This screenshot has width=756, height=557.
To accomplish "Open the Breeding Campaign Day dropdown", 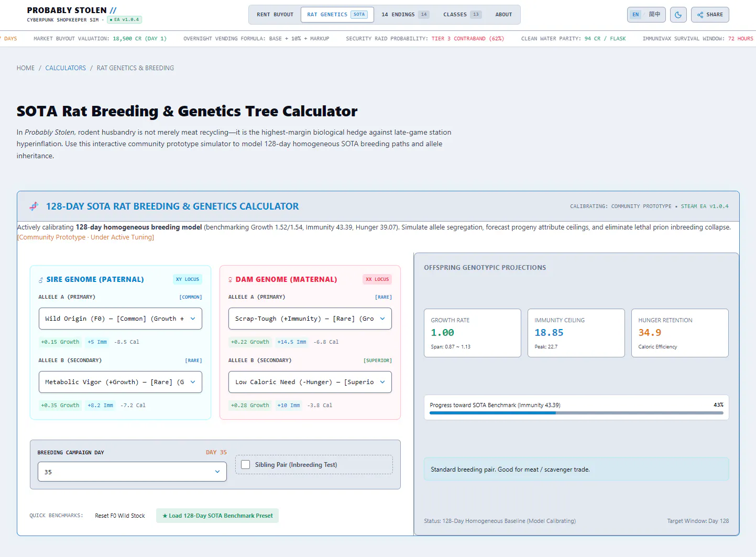I will click(x=132, y=472).
